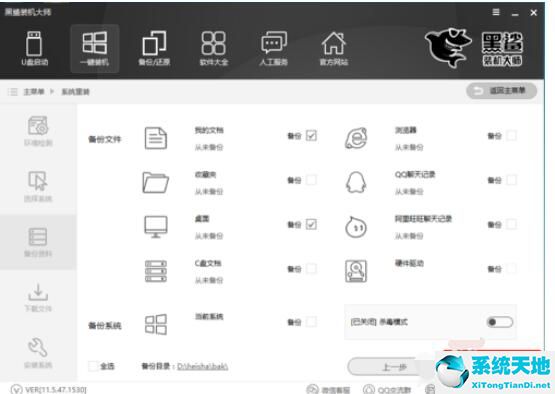
Task: Check backup for 硬件驱动
Action: 511,269
